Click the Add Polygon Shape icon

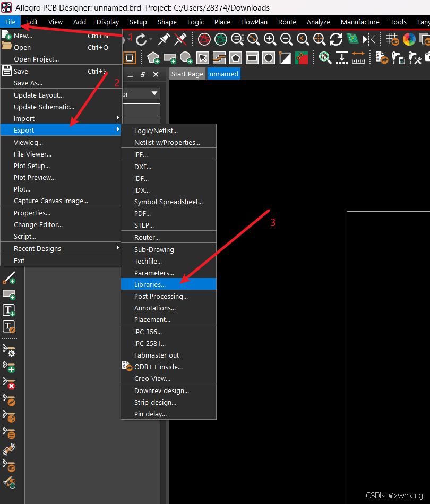point(153,58)
